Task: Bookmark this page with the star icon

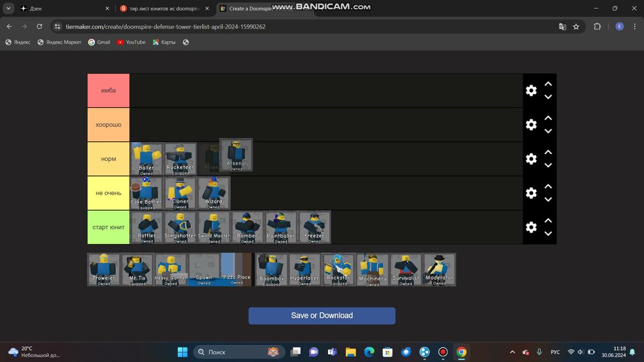Action: 576,27
